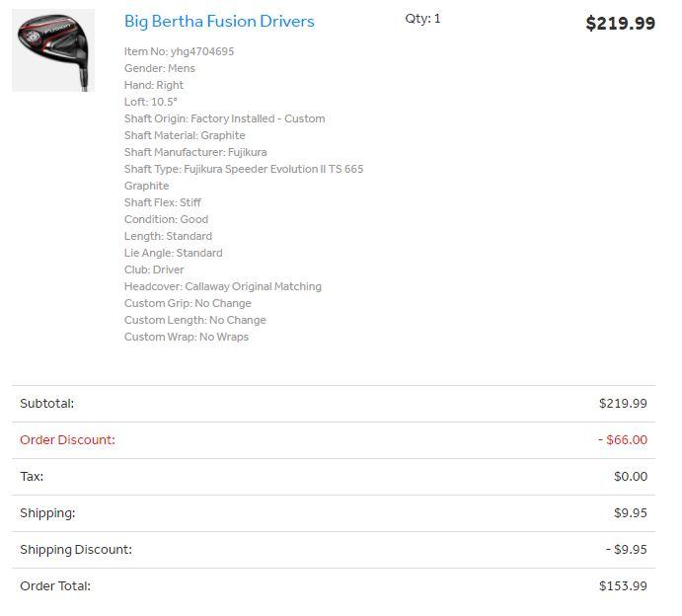This screenshot has width=682, height=616.
Task: Click the golf driver product thumbnail
Action: click(53, 50)
